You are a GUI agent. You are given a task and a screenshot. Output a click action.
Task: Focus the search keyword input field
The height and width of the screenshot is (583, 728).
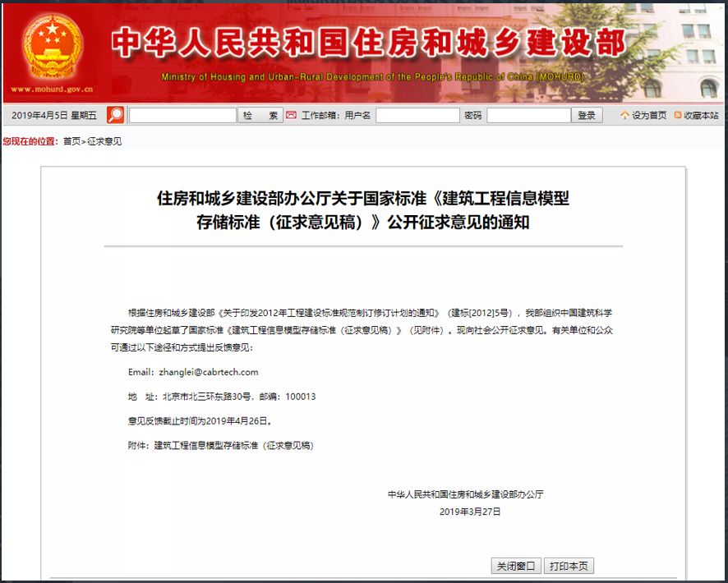[183, 116]
